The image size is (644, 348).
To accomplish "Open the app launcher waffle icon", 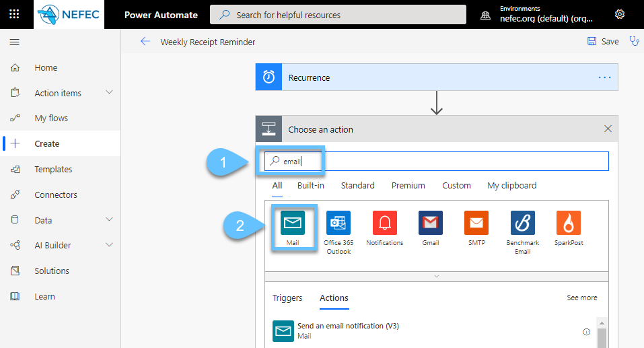I will click(x=14, y=14).
